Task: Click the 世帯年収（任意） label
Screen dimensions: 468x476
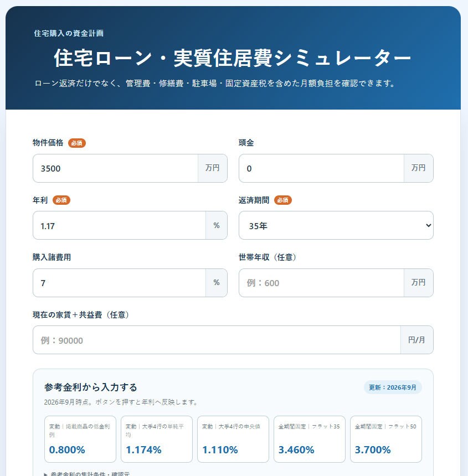Action: (x=268, y=257)
